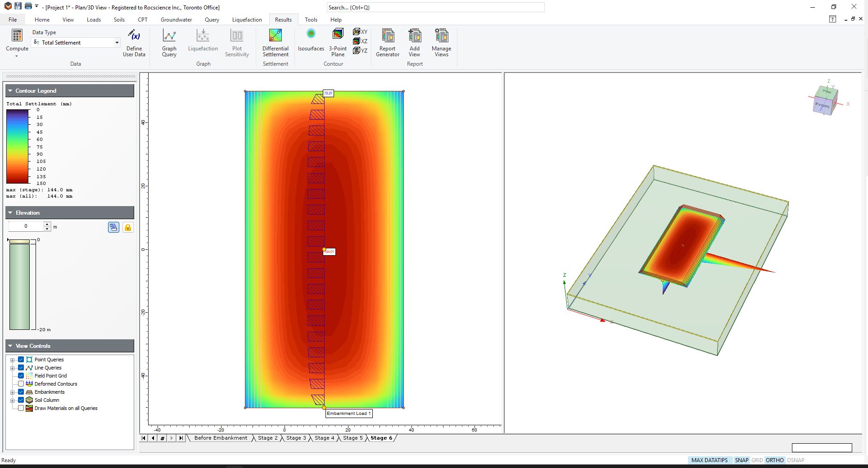Viewport: 868px width, 468px height.
Task: Click the Compute calculator icon
Action: tap(17, 36)
